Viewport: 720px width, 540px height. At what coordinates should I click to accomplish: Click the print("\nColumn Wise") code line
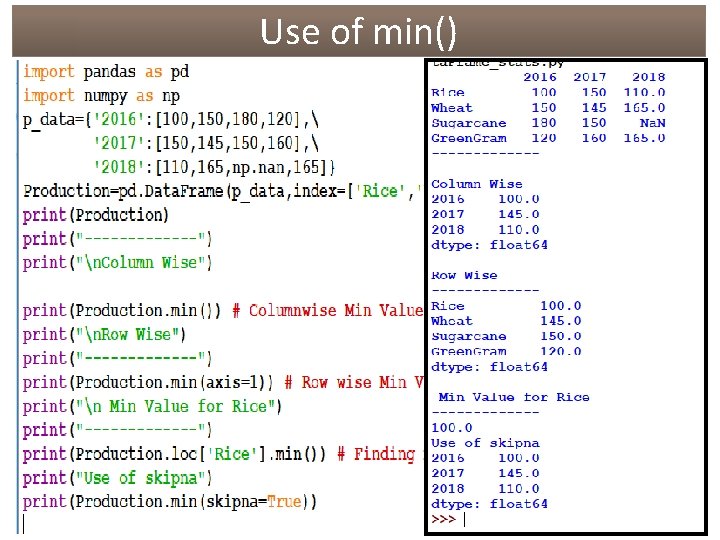117,263
